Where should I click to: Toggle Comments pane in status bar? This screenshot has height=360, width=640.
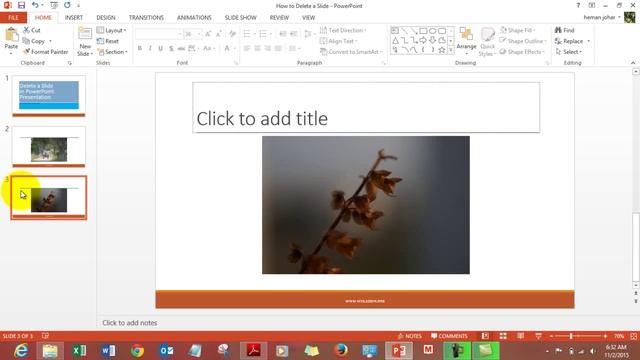pos(449,336)
